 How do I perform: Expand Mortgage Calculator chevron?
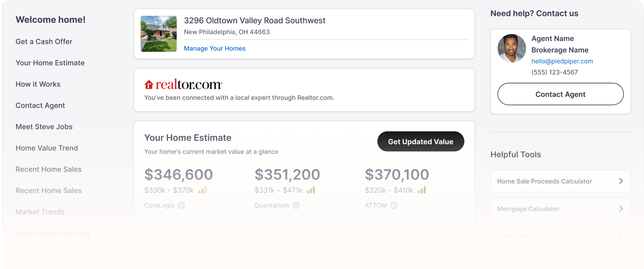tap(621, 209)
